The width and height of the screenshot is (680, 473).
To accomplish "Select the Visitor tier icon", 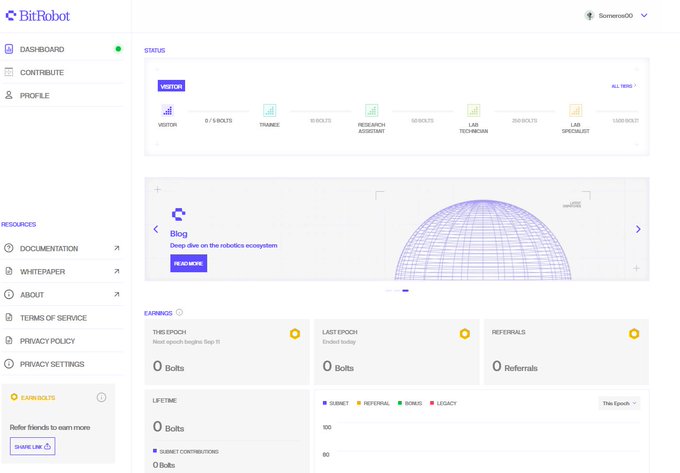I will pos(167,111).
